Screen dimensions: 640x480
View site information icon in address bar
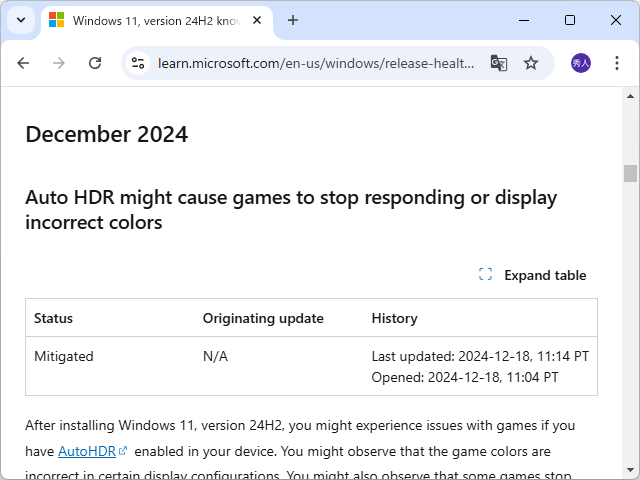(x=138, y=63)
